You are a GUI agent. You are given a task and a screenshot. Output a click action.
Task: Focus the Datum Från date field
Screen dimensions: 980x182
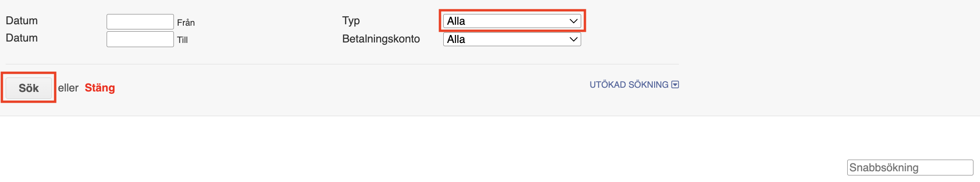tap(140, 22)
